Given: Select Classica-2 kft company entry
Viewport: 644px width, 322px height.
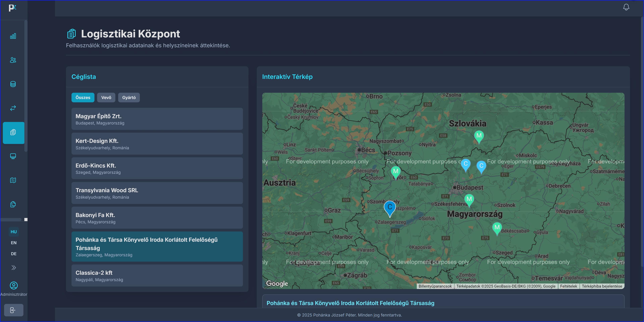Looking at the screenshot, I should [x=157, y=276].
